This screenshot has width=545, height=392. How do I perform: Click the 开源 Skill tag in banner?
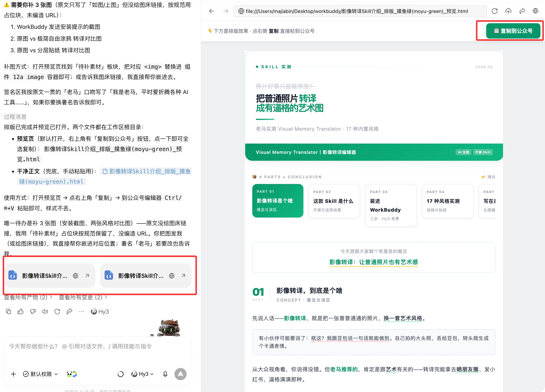pos(483,152)
